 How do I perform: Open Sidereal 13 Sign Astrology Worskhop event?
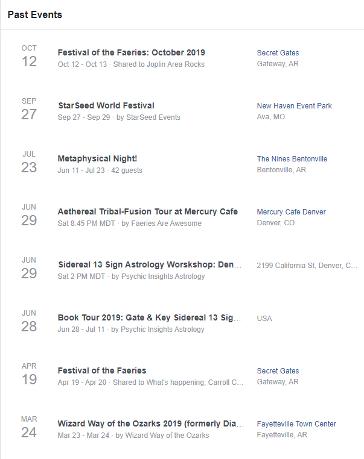coord(150,265)
